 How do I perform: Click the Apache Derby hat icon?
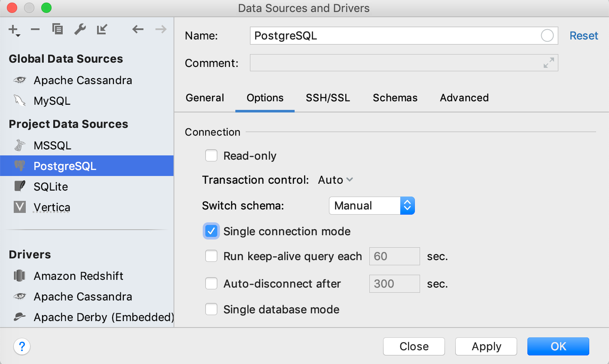(x=20, y=317)
